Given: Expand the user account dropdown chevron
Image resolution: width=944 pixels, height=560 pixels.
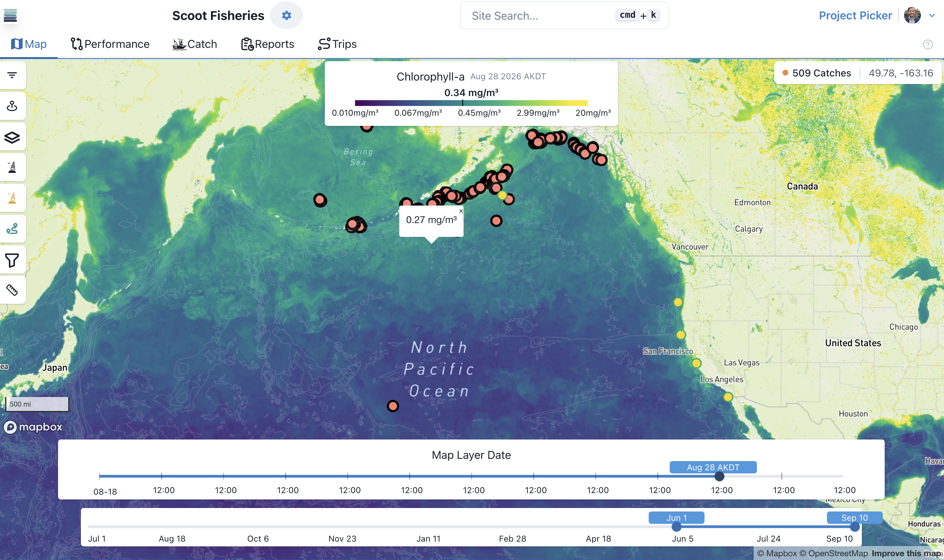Looking at the screenshot, I should [932, 16].
